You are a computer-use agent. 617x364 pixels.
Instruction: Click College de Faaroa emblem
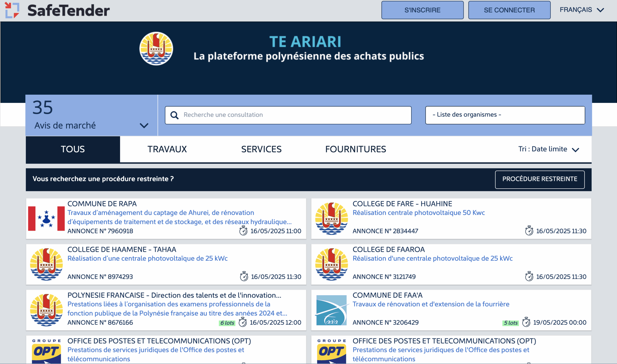[331, 265]
